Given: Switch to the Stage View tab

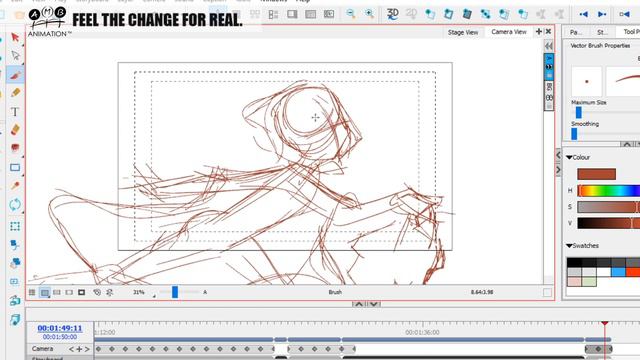Looking at the screenshot, I should click(463, 32).
